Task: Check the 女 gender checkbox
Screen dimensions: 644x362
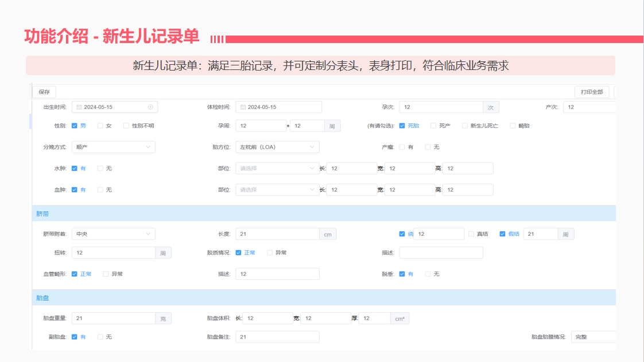Action: click(x=100, y=126)
